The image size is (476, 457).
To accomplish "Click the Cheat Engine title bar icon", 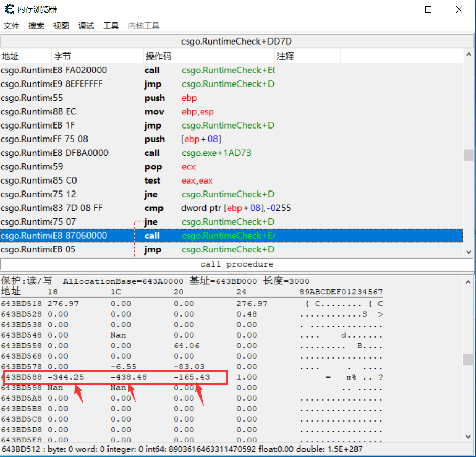I will click(x=9, y=9).
